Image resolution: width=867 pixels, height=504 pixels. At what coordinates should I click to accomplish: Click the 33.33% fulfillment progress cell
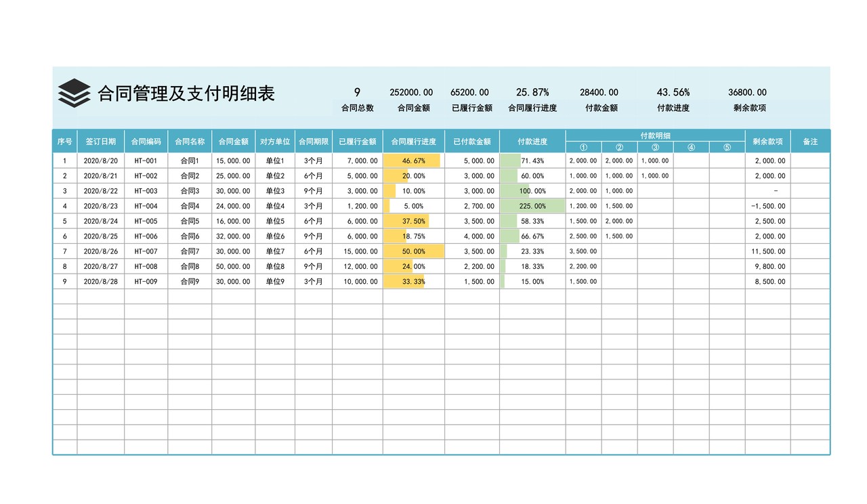click(414, 282)
